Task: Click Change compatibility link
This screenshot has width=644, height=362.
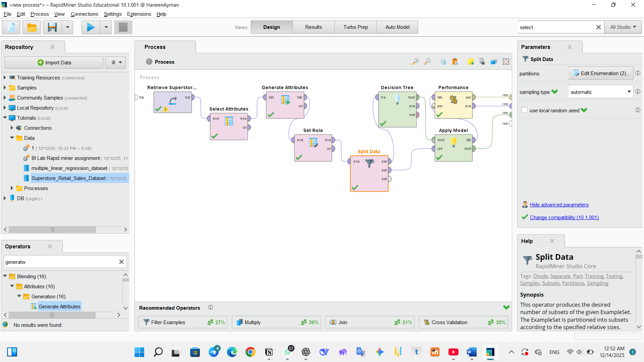Action: pyautogui.click(x=564, y=217)
